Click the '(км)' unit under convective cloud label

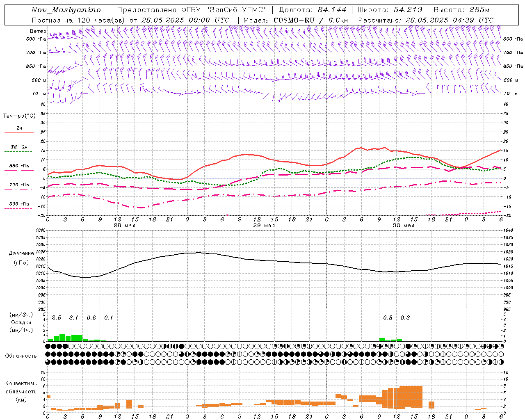[21, 399]
